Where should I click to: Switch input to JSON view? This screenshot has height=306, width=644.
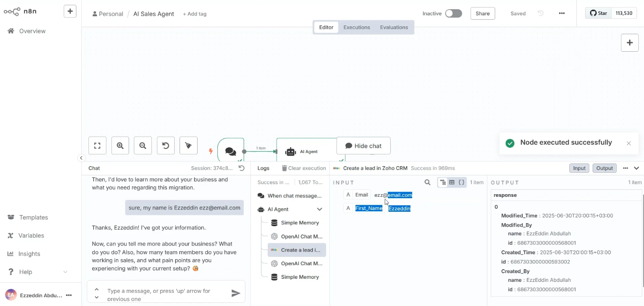(x=461, y=182)
